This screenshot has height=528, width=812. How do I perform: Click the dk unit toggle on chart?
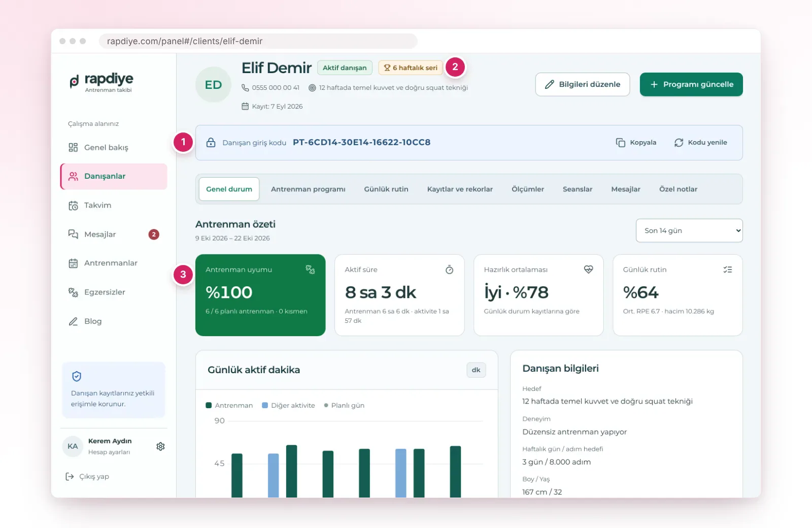click(476, 370)
